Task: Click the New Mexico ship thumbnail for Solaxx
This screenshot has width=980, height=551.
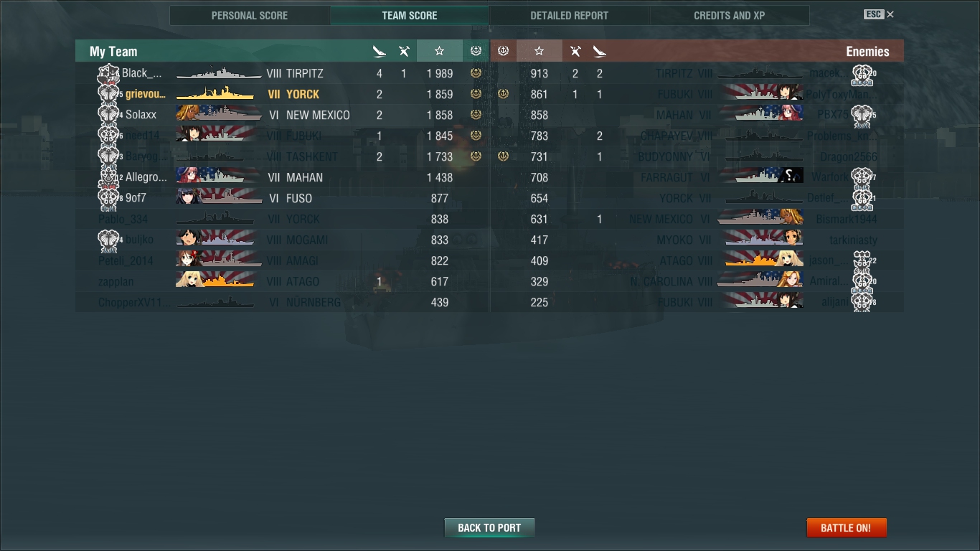Action: click(219, 114)
